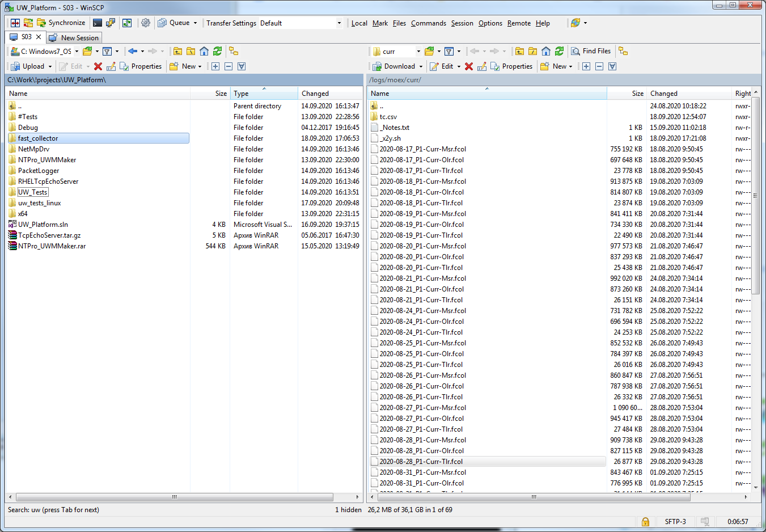
Task: Open the Commands menu
Action: point(428,23)
